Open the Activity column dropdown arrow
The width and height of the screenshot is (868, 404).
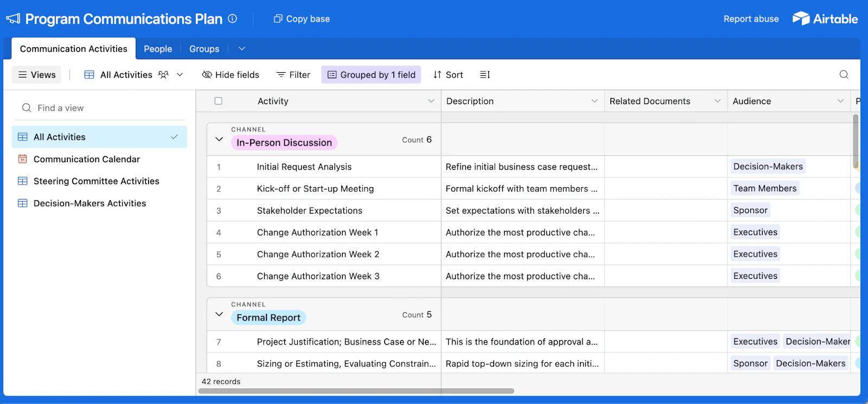point(431,101)
